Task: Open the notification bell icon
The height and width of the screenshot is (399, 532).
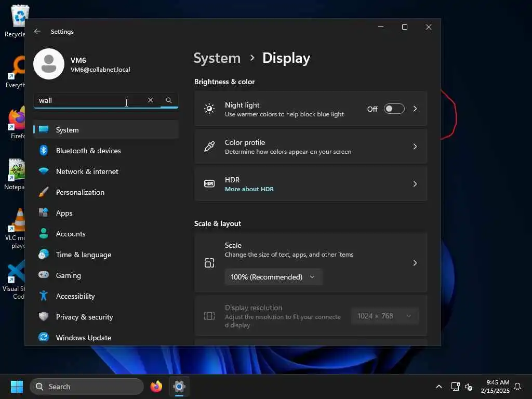Action: click(x=517, y=387)
